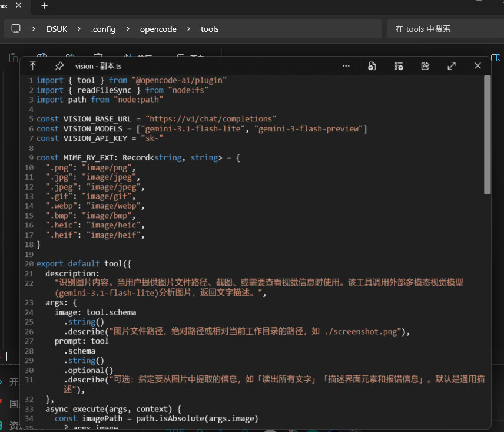Click "image/webp" value on line 14
The width and height of the screenshot is (504, 432).
pos(114,206)
